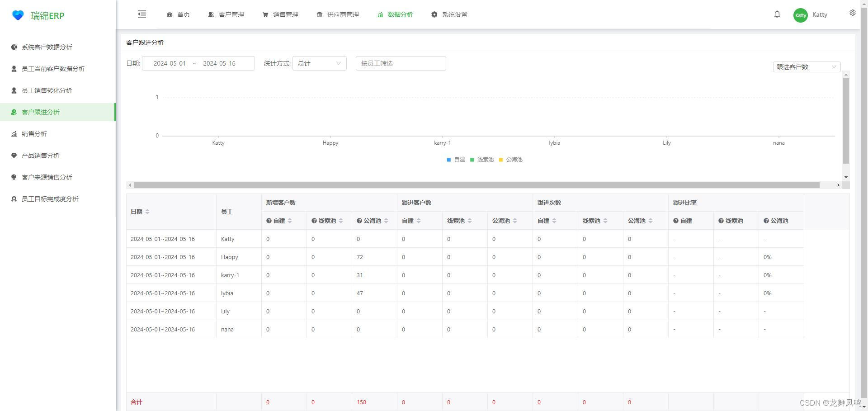Click the employee cell reading karry-1
The height and width of the screenshot is (411, 868).
tap(239, 275)
